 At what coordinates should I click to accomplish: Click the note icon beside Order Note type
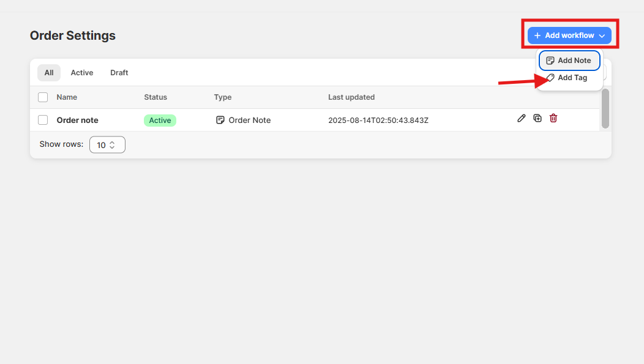tap(220, 120)
